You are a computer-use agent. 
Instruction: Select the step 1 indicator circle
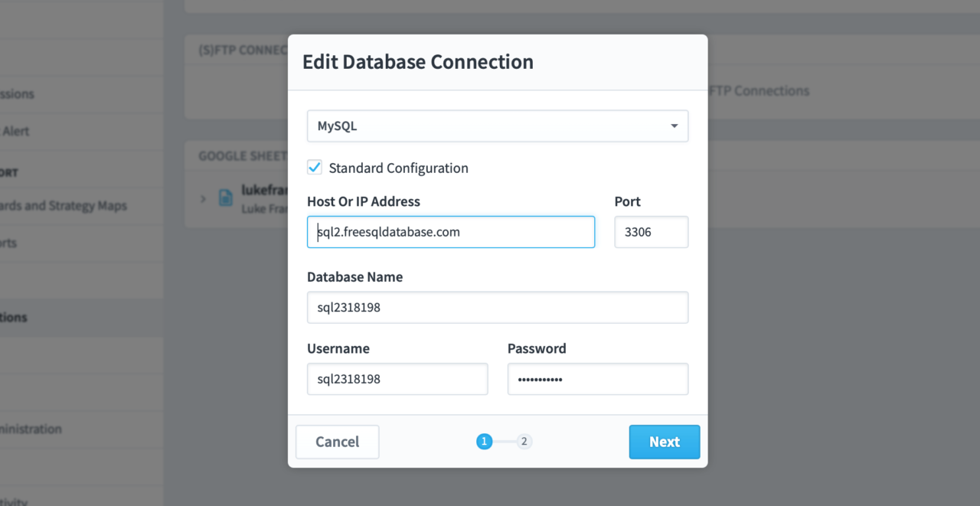[484, 441]
